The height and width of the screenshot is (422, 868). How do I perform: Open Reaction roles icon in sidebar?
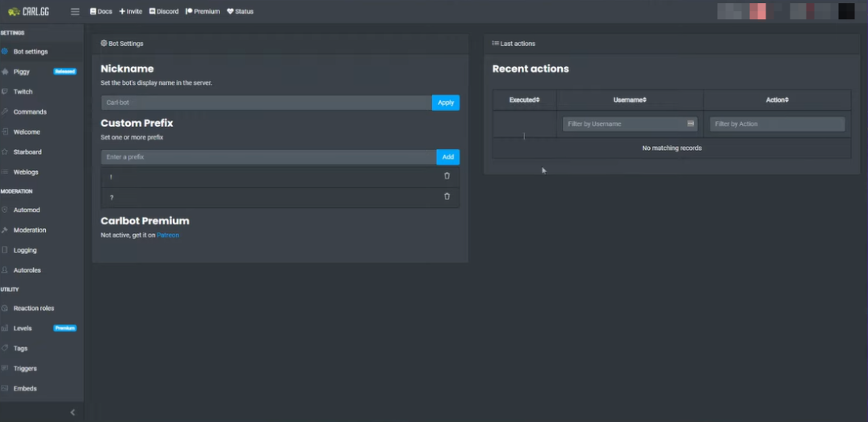[5, 308]
